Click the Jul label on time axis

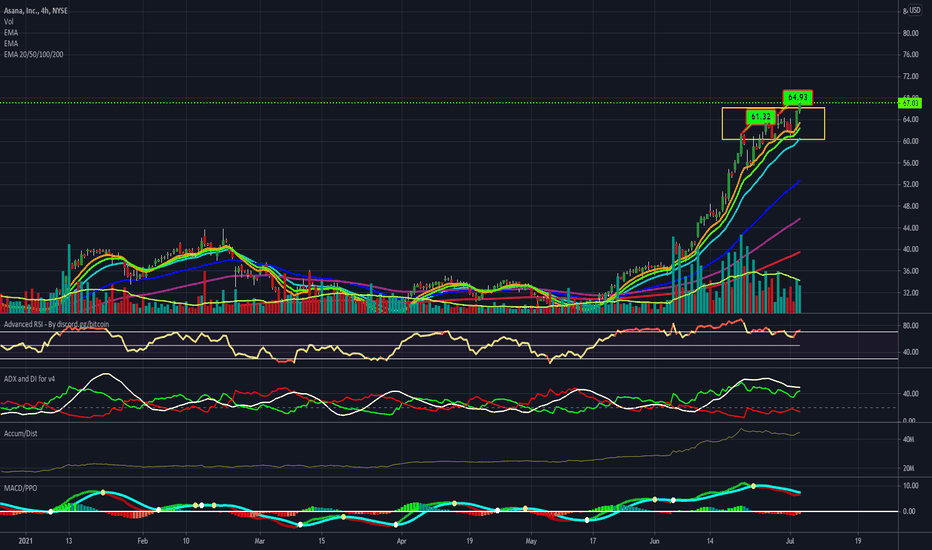(x=791, y=541)
